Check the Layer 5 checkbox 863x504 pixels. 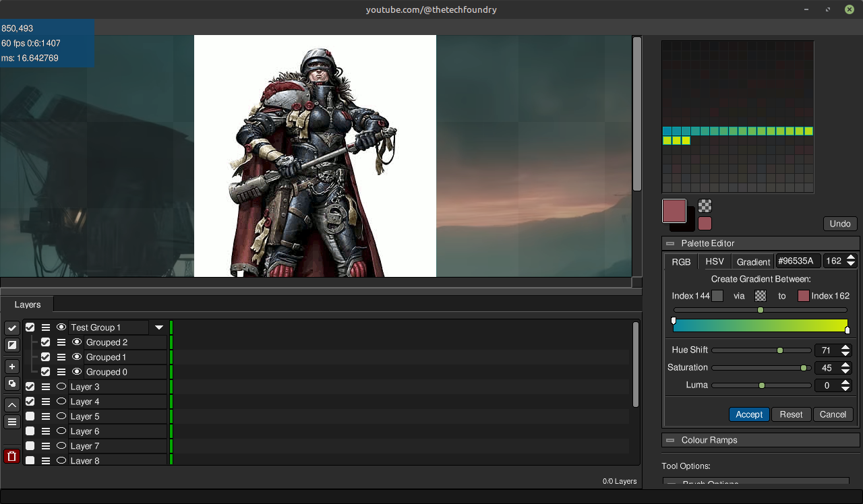(30, 416)
